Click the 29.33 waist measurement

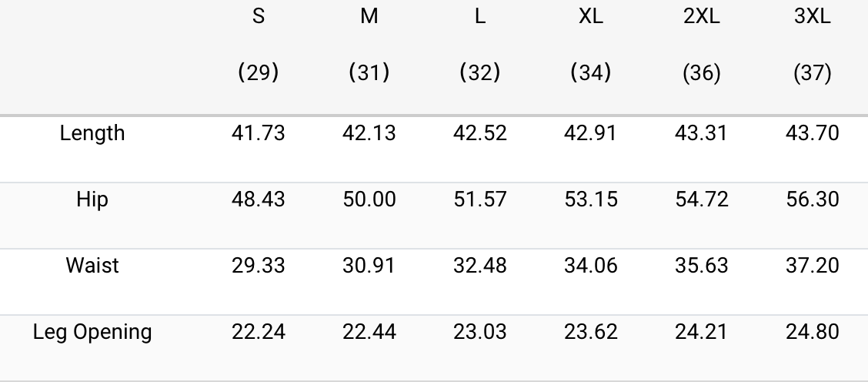coord(259,266)
